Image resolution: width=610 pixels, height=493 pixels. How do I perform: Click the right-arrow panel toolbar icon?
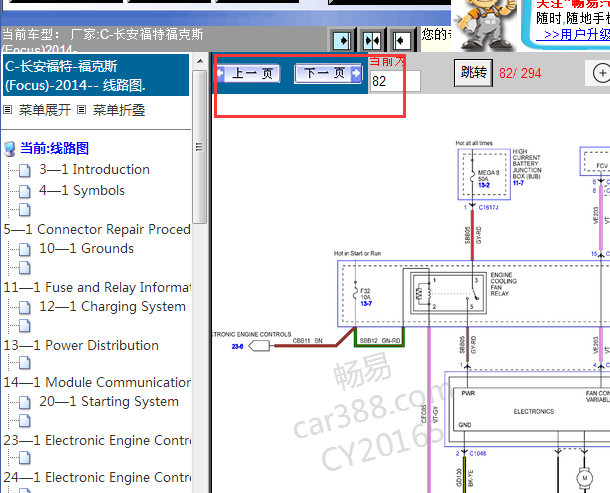pyautogui.click(x=342, y=40)
